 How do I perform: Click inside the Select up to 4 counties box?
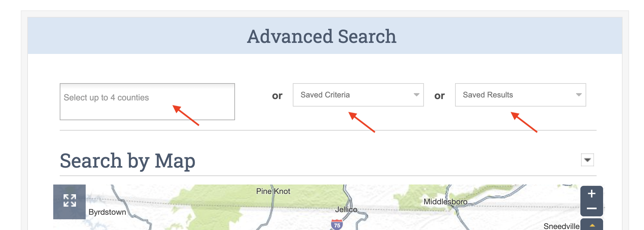[x=148, y=101]
